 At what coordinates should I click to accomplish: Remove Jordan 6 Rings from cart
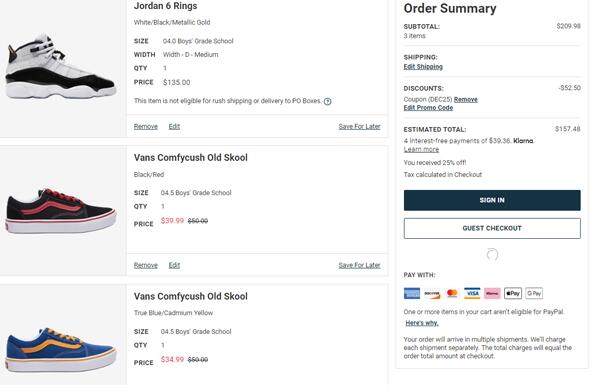point(146,126)
